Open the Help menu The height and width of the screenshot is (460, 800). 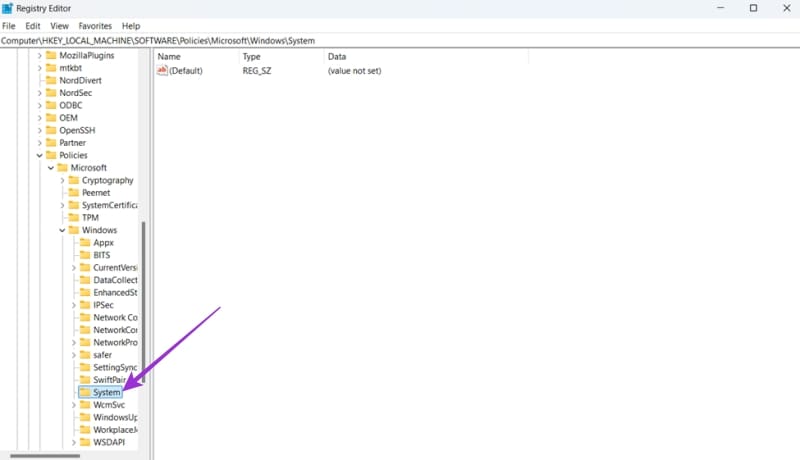click(131, 25)
